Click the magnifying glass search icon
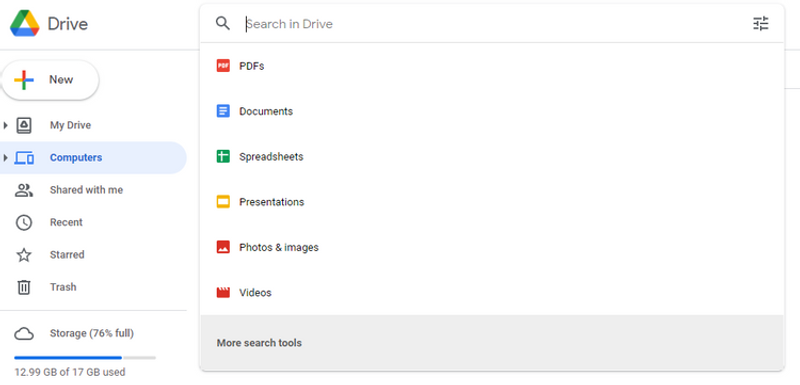The image size is (800, 385). coord(223,23)
